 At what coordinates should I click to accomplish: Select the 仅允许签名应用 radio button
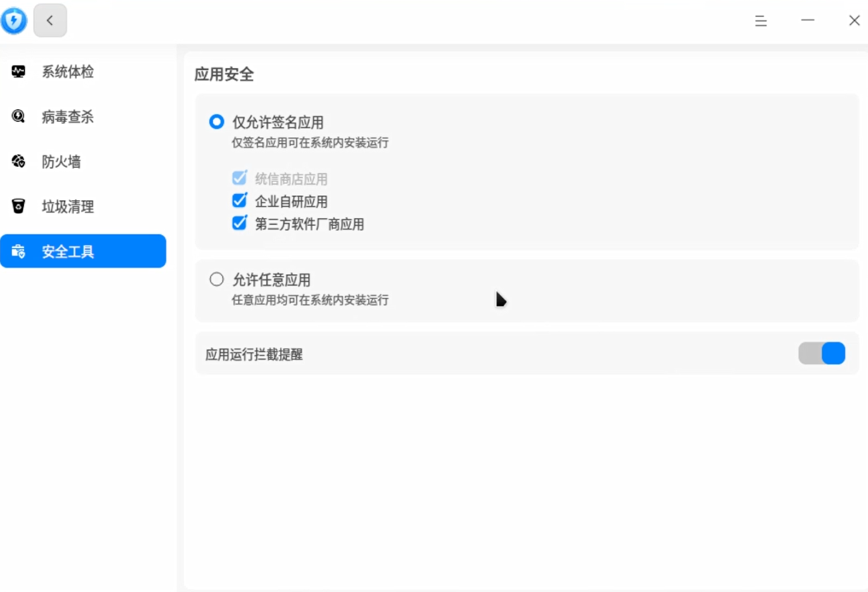click(x=217, y=122)
